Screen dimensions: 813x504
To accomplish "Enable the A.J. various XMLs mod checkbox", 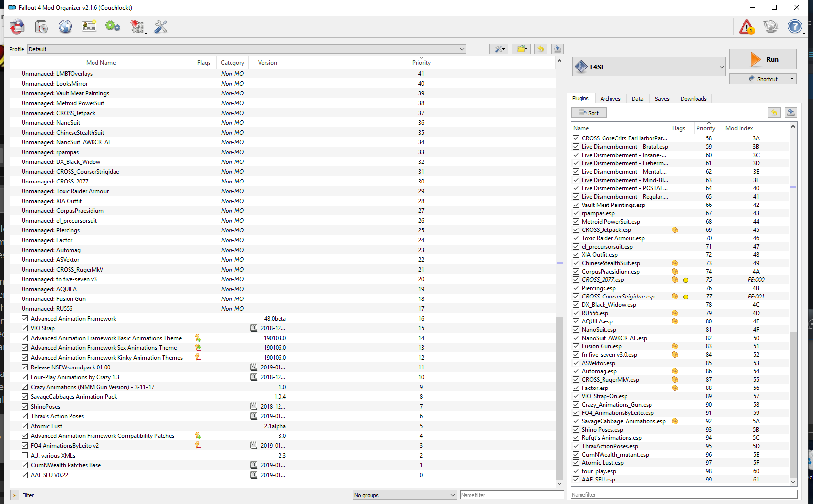I will coord(25,456).
